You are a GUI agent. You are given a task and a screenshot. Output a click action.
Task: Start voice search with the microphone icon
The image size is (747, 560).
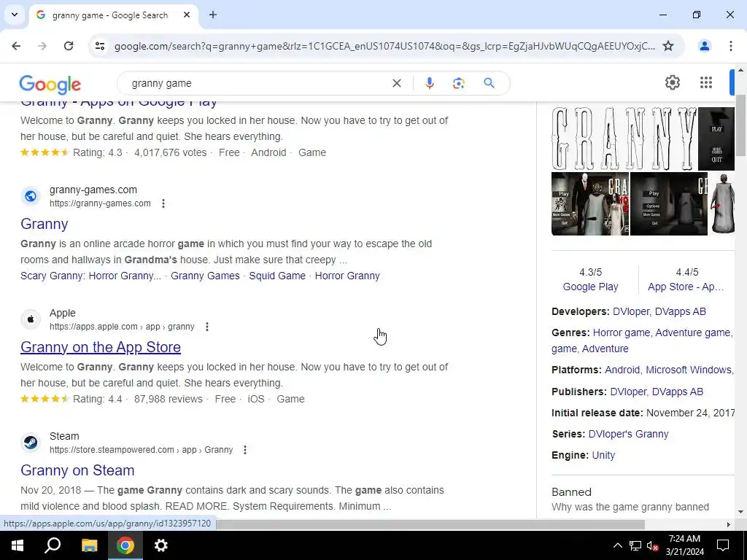pyautogui.click(x=429, y=83)
